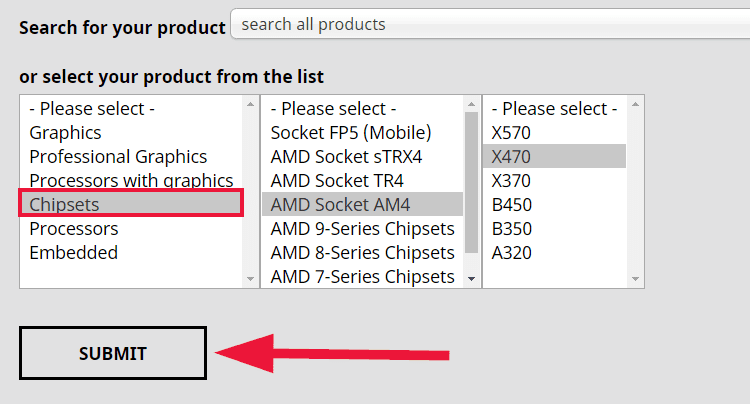Select Graphics in the product category list
Viewport: 750px width, 404px height.
[x=132, y=132]
